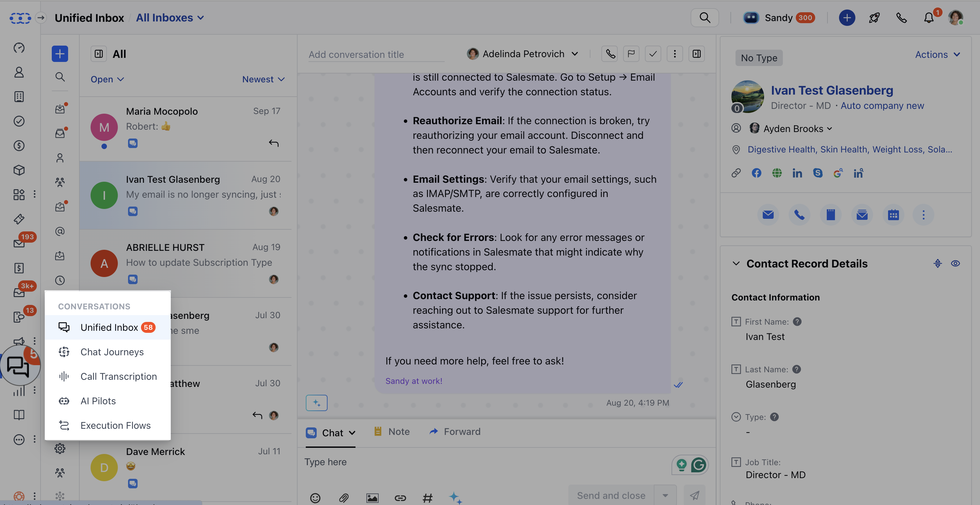Open the All Inboxes dropdown
The width and height of the screenshot is (980, 505).
click(170, 17)
